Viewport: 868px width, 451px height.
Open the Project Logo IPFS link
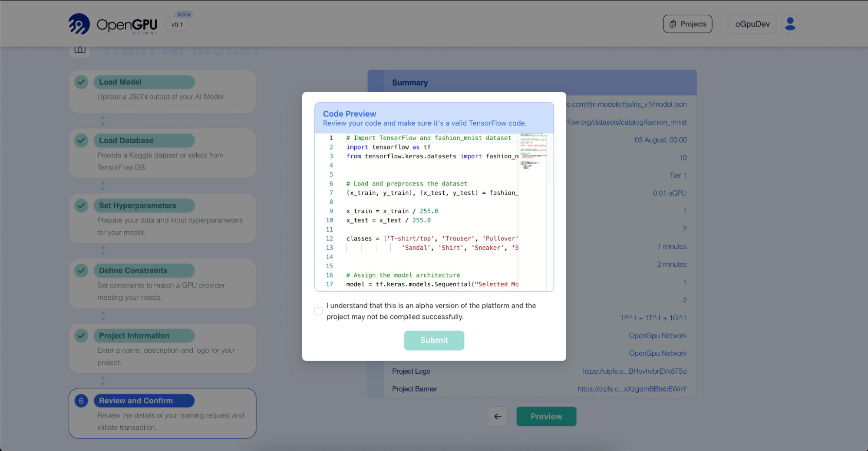pos(634,371)
